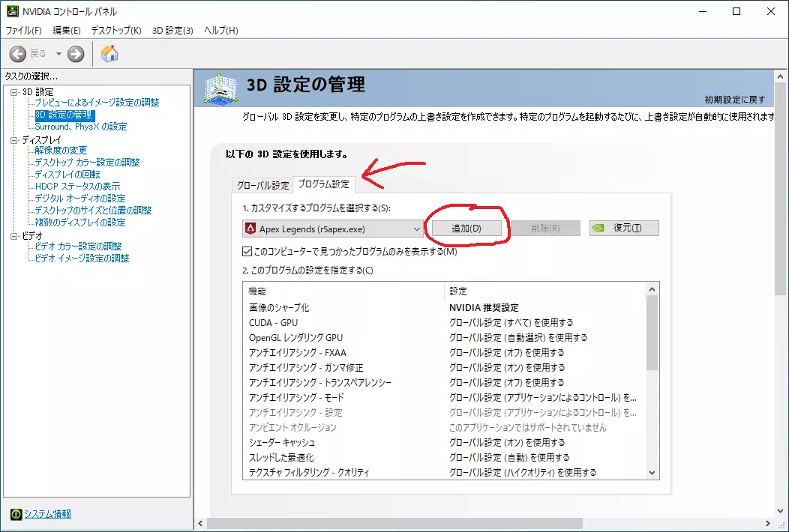Select アンチエイリアシング - ガンマ修正 row
The image size is (789, 532).
[x=444, y=368]
